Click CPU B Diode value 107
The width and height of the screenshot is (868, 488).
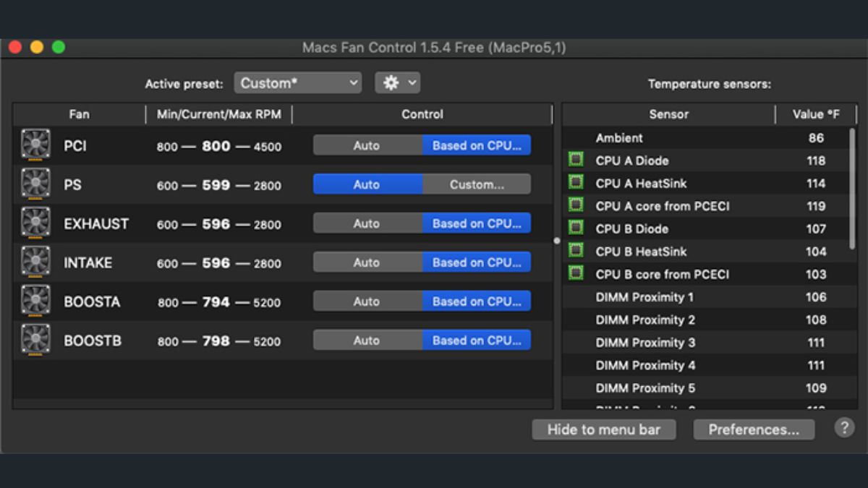(816, 228)
